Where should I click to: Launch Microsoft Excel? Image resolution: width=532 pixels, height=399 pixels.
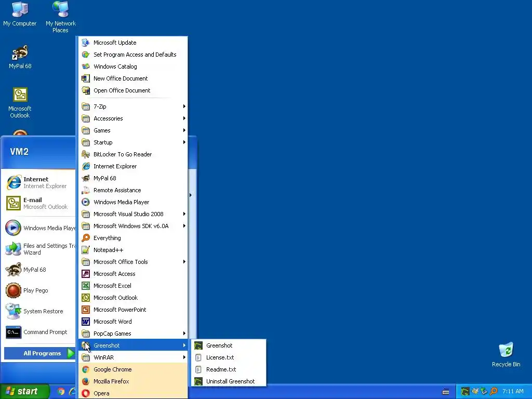coord(133,286)
